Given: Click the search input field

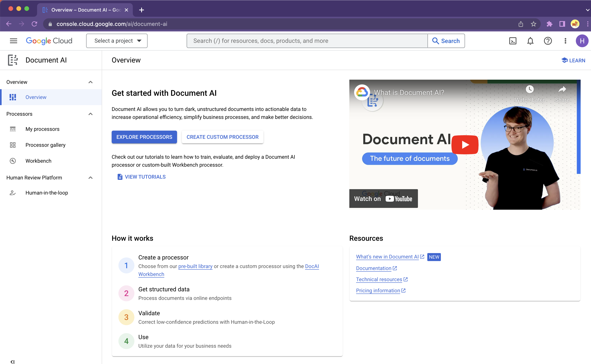Looking at the screenshot, I should click(307, 41).
